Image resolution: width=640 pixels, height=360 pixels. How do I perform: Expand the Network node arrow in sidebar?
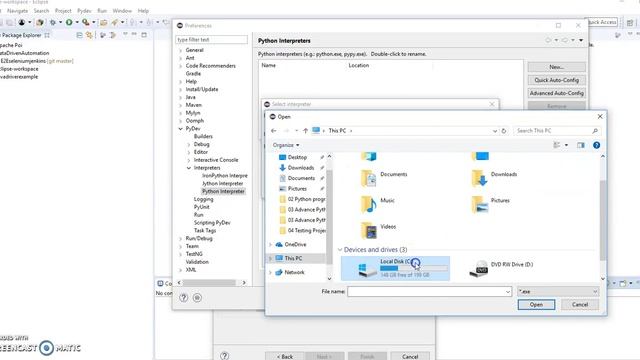[270, 272]
